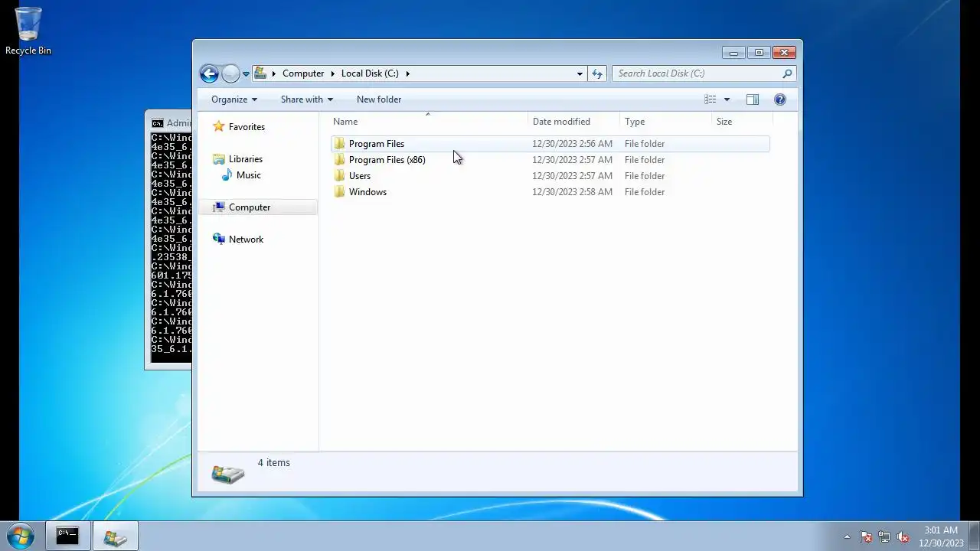Click the Explorer taskbar button
Viewport: 980px width, 551px height.
click(116, 536)
